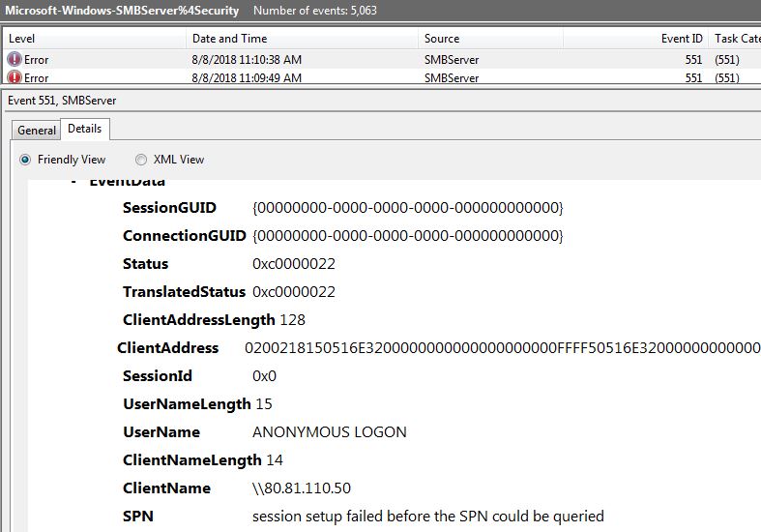This screenshot has height=532, width=761.
Task: Click the SPN session setup failed message
Action: pos(427,517)
